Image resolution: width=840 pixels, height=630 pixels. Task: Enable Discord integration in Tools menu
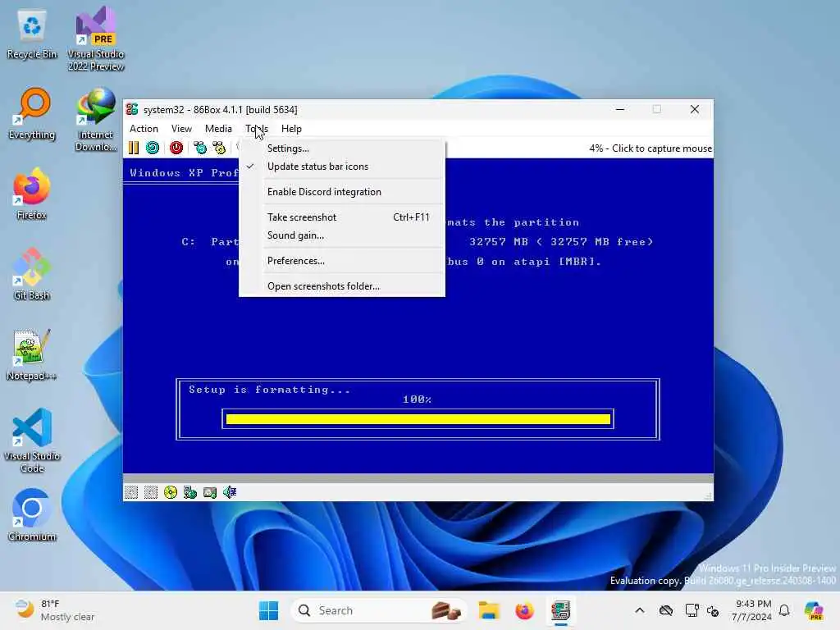pyautogui.click(x=342, y=192)
